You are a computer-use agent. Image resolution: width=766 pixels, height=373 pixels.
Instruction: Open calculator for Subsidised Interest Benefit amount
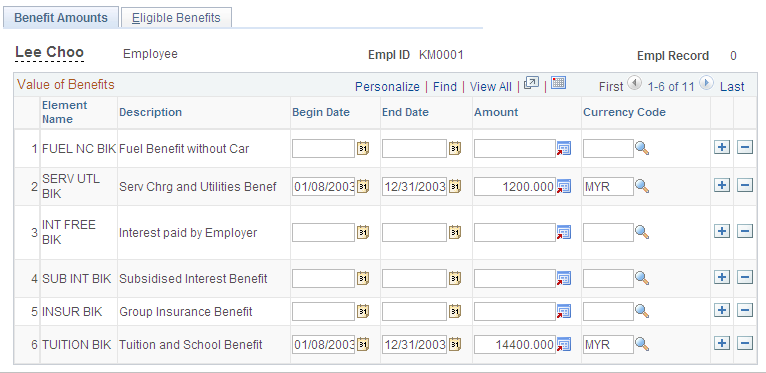(564, 279)
